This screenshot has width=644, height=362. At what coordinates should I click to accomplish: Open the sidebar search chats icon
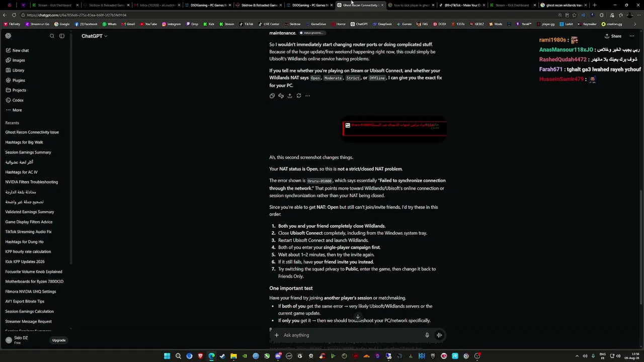[52, 36]
